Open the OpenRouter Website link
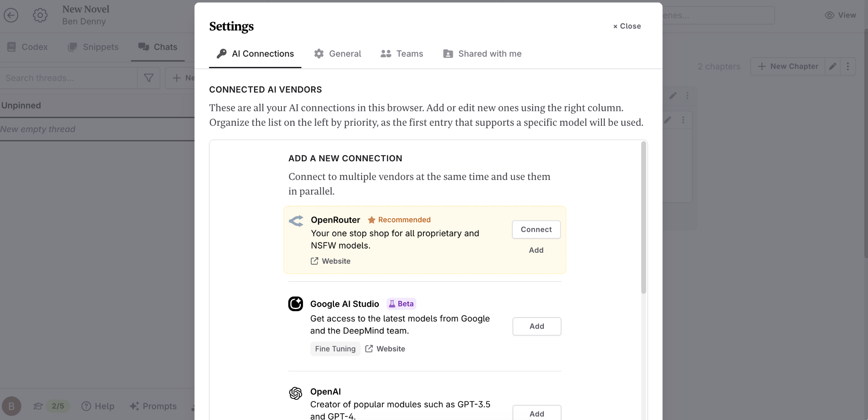Viewport: 868px width, 420px height. (x=331, y=261)
